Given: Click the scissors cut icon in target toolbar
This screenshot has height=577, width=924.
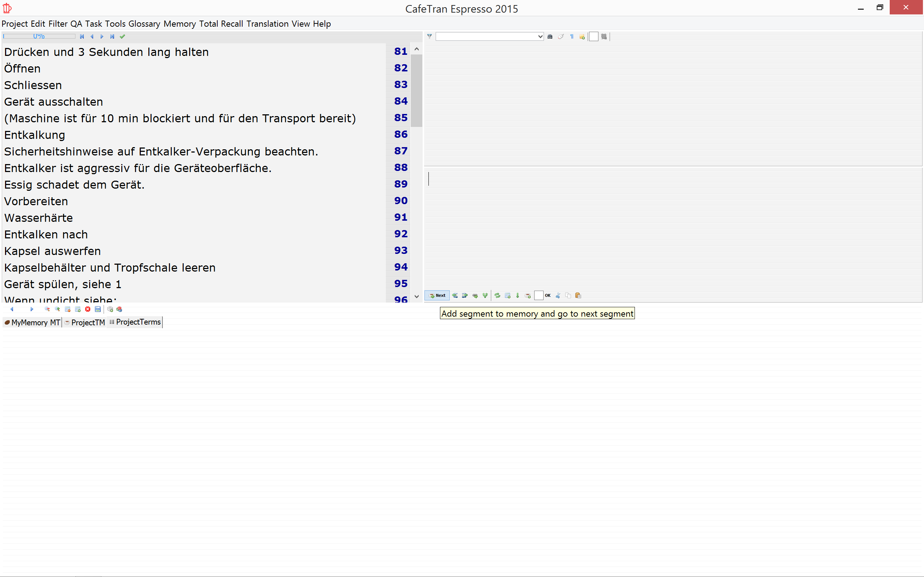Looking at the screenshot, I should 558,295.
